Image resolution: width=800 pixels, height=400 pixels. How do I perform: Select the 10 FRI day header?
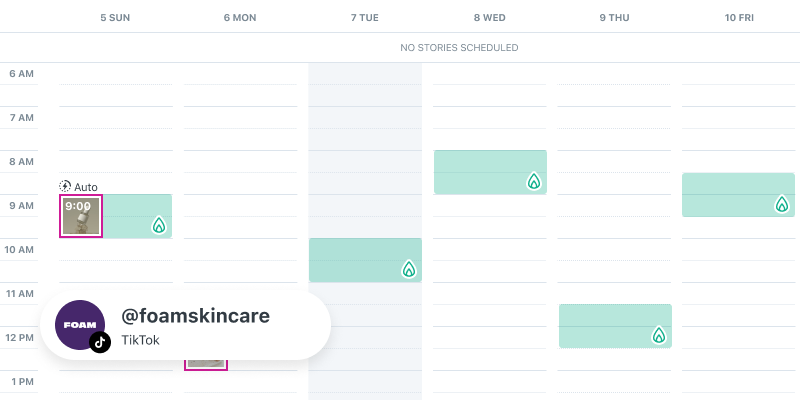738,17
